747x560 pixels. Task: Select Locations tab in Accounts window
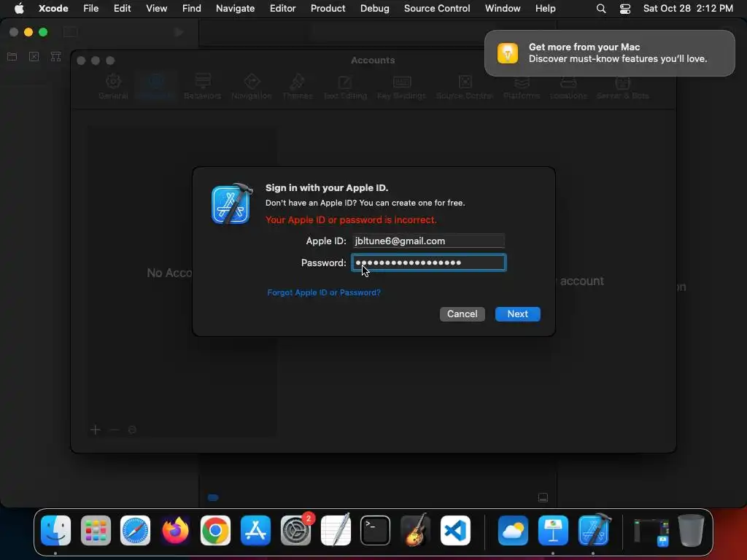(x=568, y=87)
